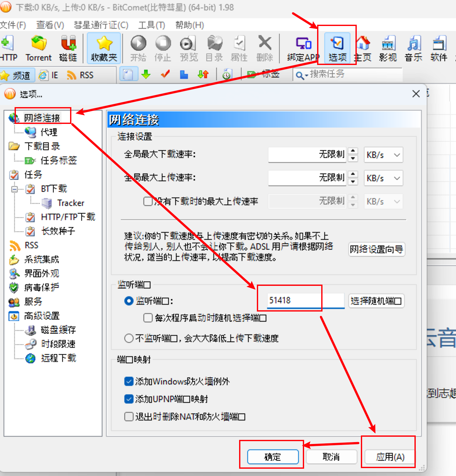
Task: Click the magnifier icon in task search
Action: 299,75
